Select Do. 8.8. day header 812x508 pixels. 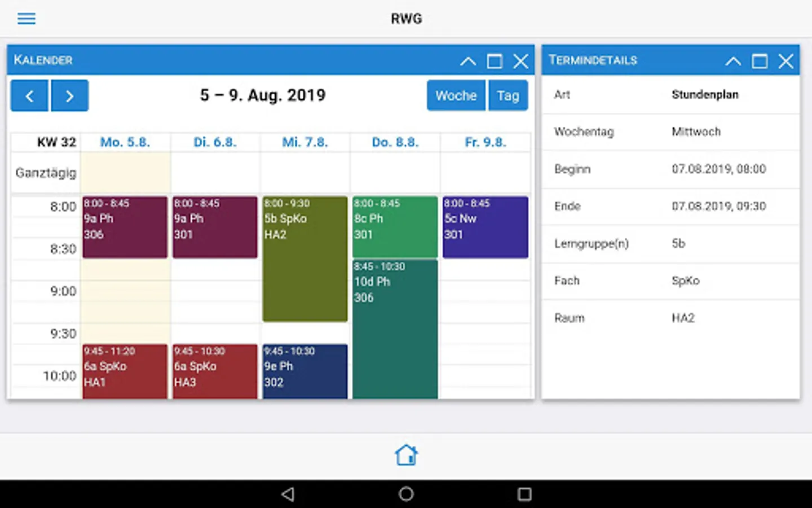[395, 142]
